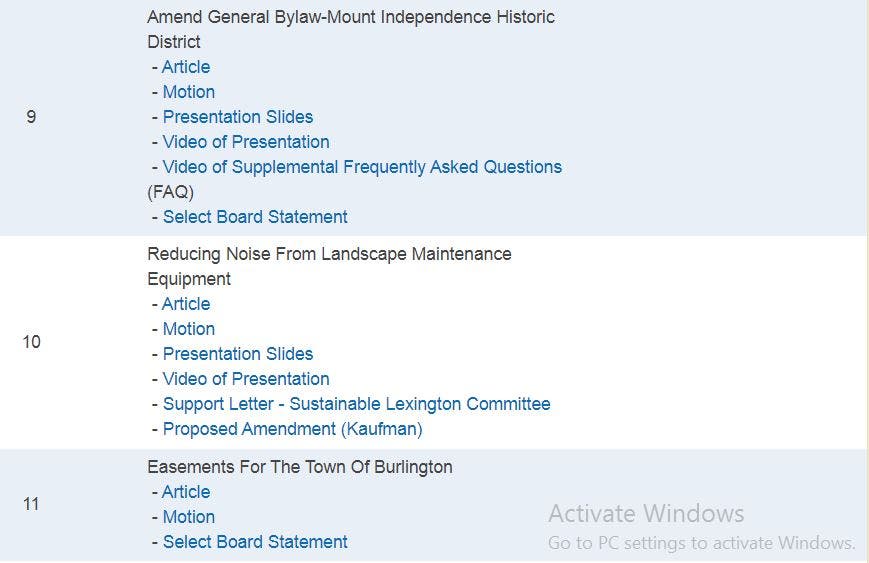
Task: Open the Article link for Reducing Noise item
Action: click(x=186, y=304)
